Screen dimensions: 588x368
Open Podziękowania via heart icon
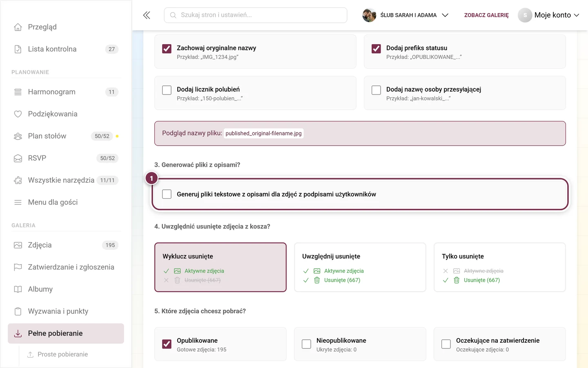pos(18,114)
